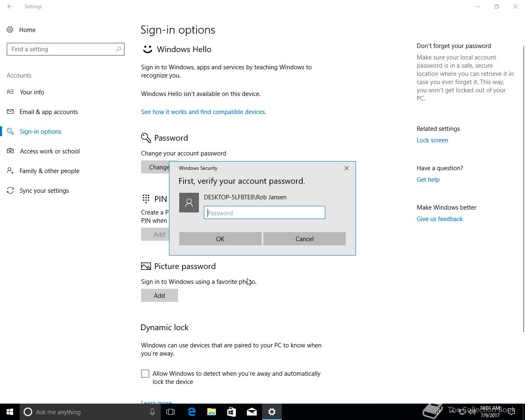
Task: Open Email & app accounts page
Action: [49, 112]
